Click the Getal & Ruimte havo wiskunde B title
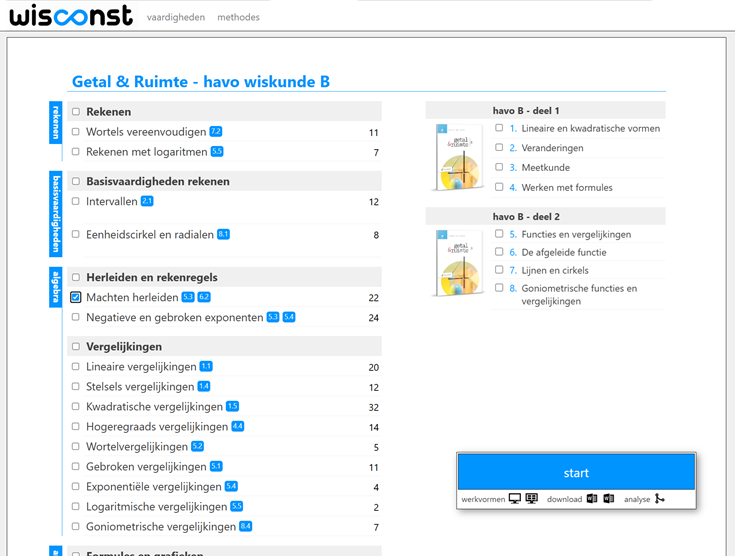 pos(201,82)
